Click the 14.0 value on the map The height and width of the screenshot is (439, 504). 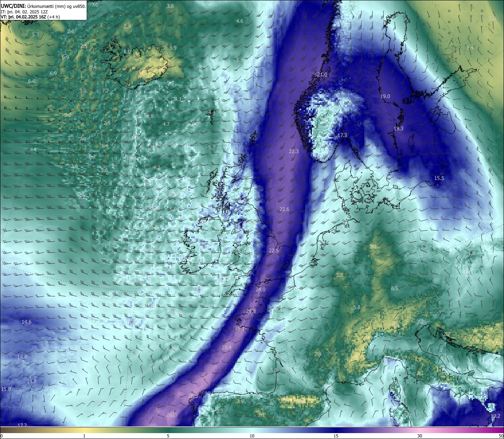[22, 357]
